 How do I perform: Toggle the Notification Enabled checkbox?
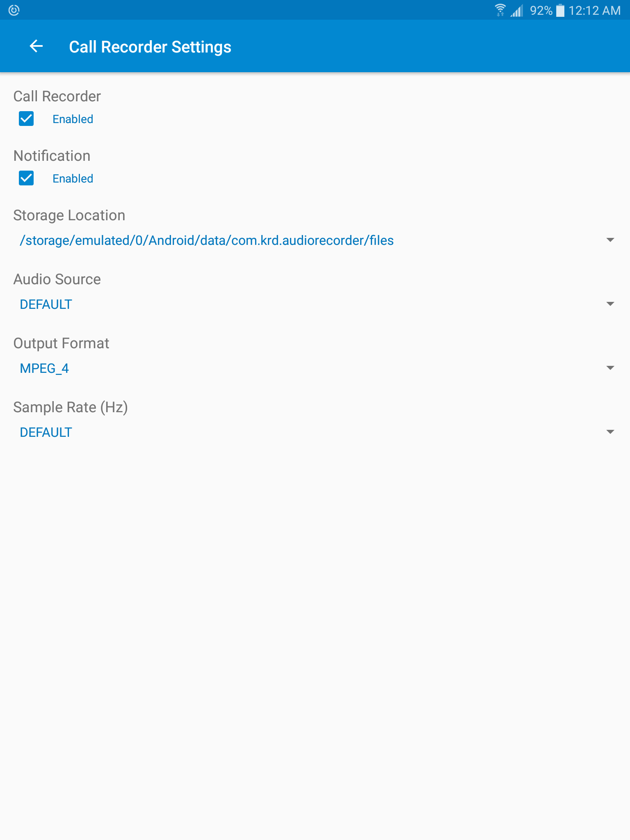(26, 178)
